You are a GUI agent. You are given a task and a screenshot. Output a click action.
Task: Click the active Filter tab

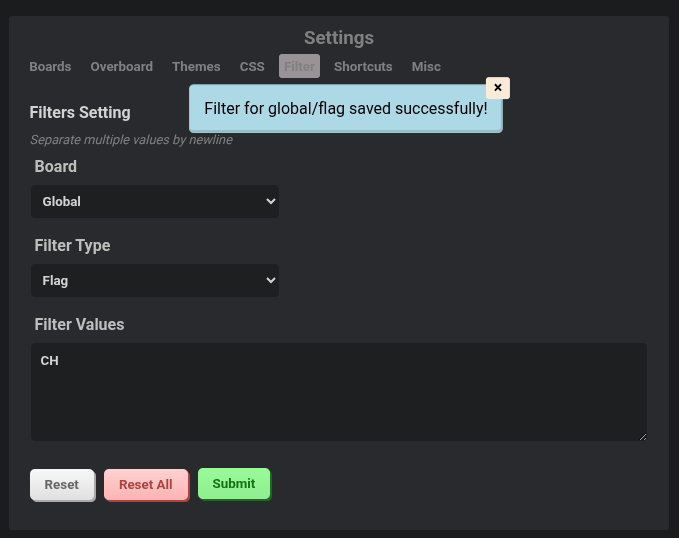(x=299, y=67)
